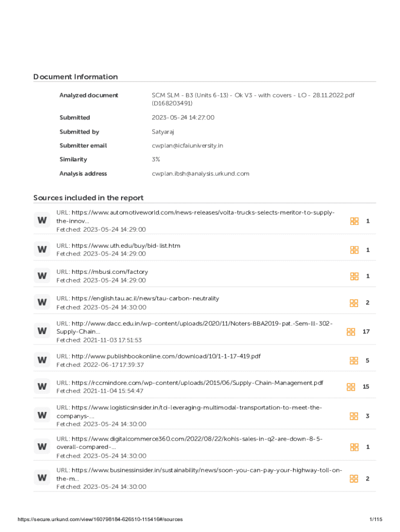Viewport: 400px width, 532px height.
Task: Click the W icon beside businessinsider.in source
Action: (42, 478)
